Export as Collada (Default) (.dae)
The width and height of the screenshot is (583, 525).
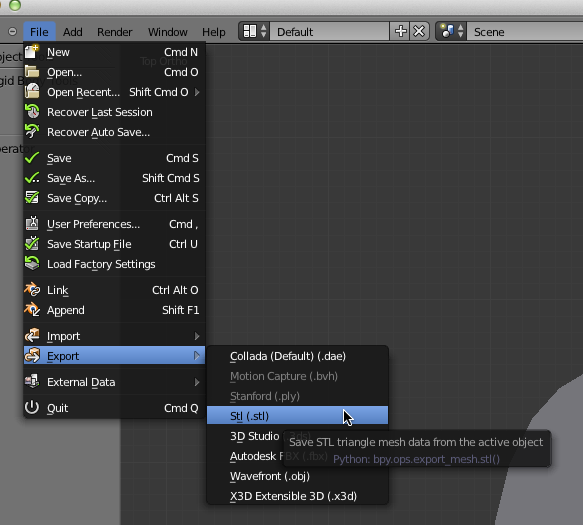pyautogui.click(x=297, y=356)
